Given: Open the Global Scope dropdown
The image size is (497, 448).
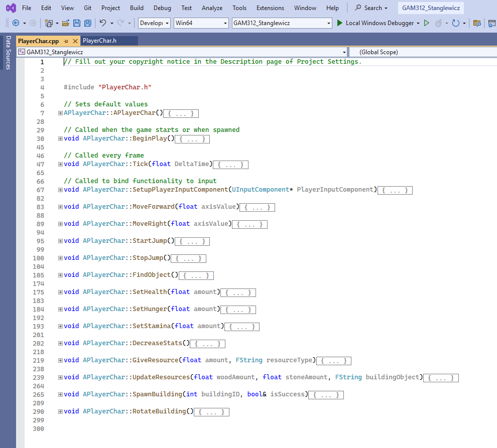Looking at the screenshot, I should pyautogui.click(x=423, y=52).
